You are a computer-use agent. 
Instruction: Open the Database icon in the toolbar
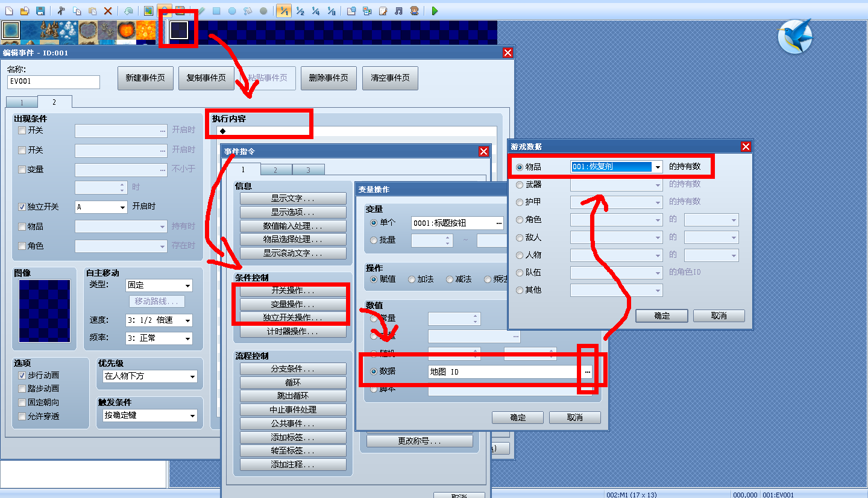(352, 11)
